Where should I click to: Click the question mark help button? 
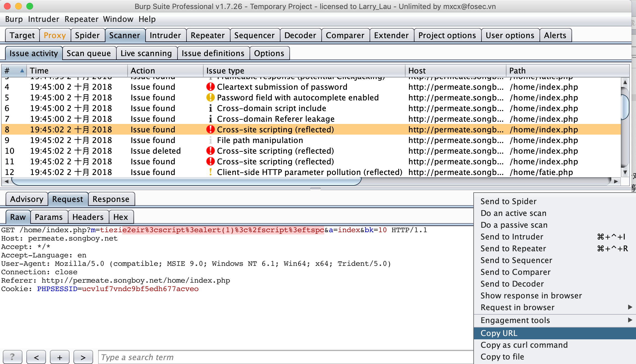[12, 357]
